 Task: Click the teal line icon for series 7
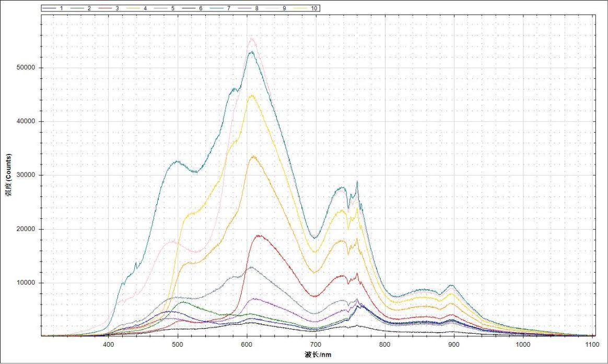(x=216, y=8)
